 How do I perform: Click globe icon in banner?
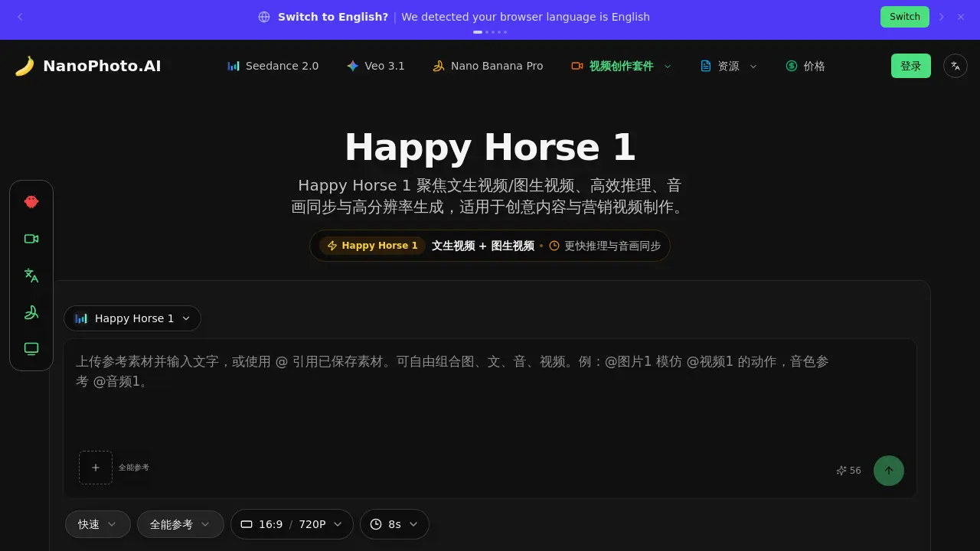click(264, 17)
